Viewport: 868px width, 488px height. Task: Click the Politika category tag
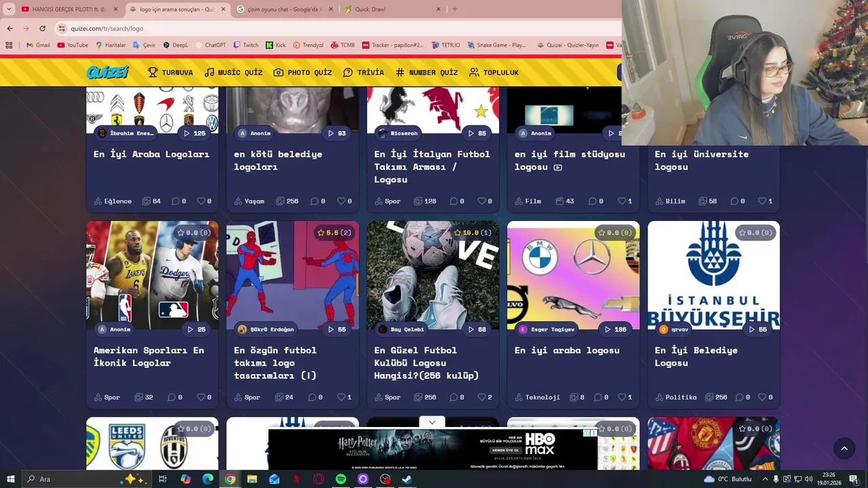pos(675,397)
